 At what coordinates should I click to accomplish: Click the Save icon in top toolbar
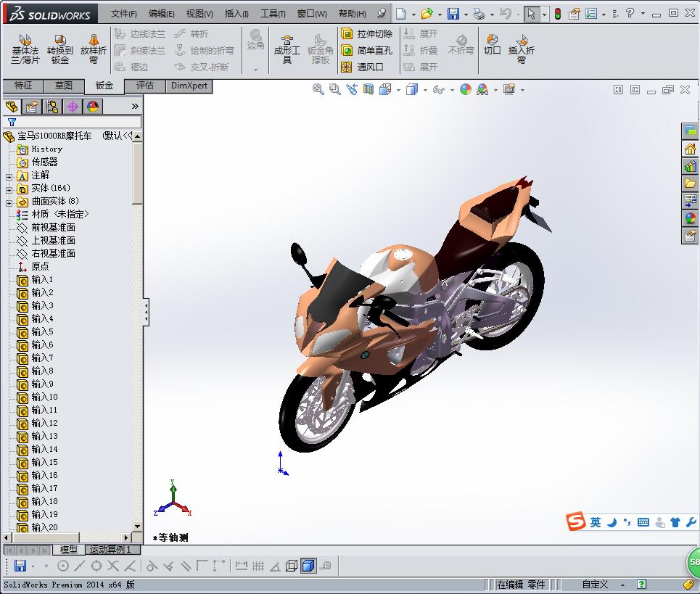[x=453, y=14]
